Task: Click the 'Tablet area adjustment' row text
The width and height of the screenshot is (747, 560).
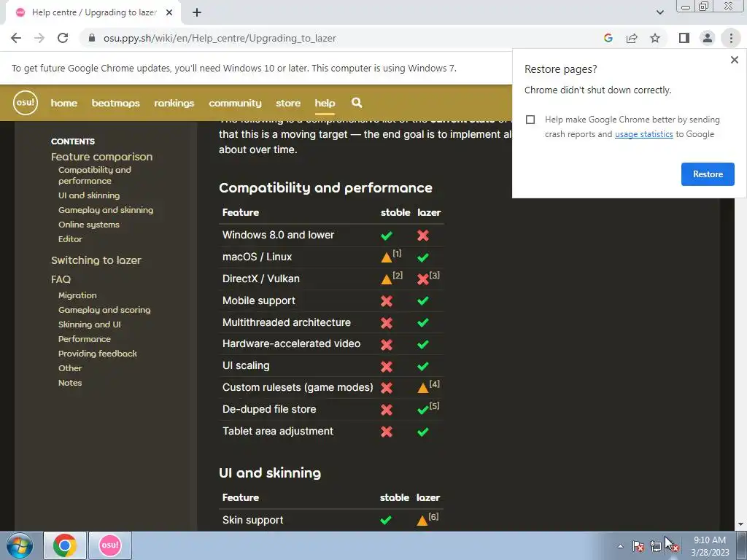Action: (x=278, y=431)
